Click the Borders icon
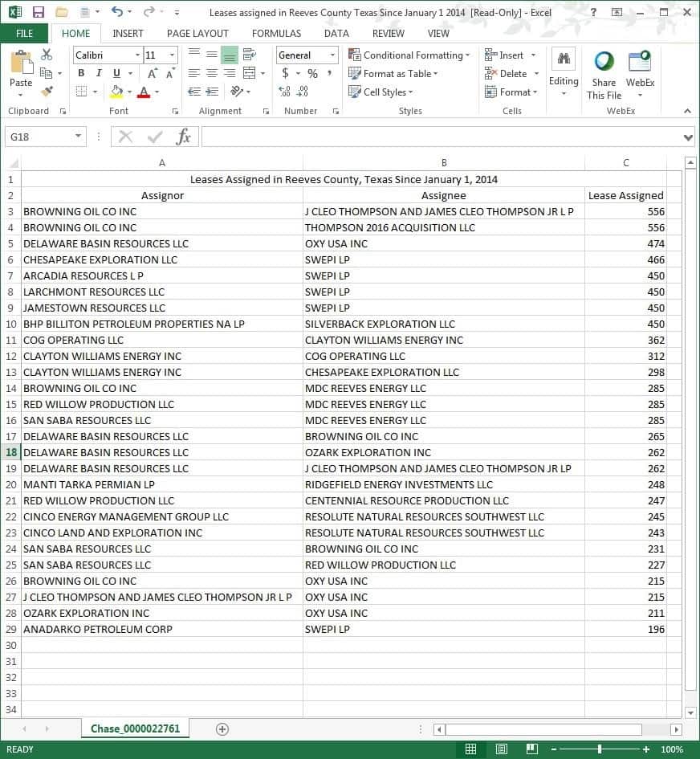This screenshot has height=759, width=700. point(81,91)
